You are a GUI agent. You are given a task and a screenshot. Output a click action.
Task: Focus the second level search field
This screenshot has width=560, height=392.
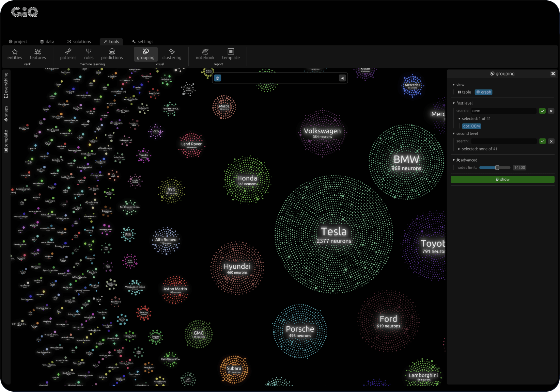[504, 141]
